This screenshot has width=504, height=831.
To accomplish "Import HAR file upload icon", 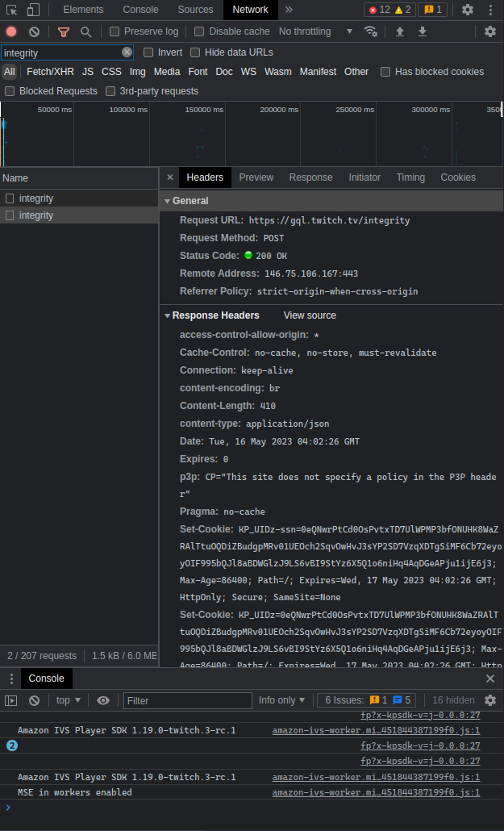I will click(x=400, y=31).
